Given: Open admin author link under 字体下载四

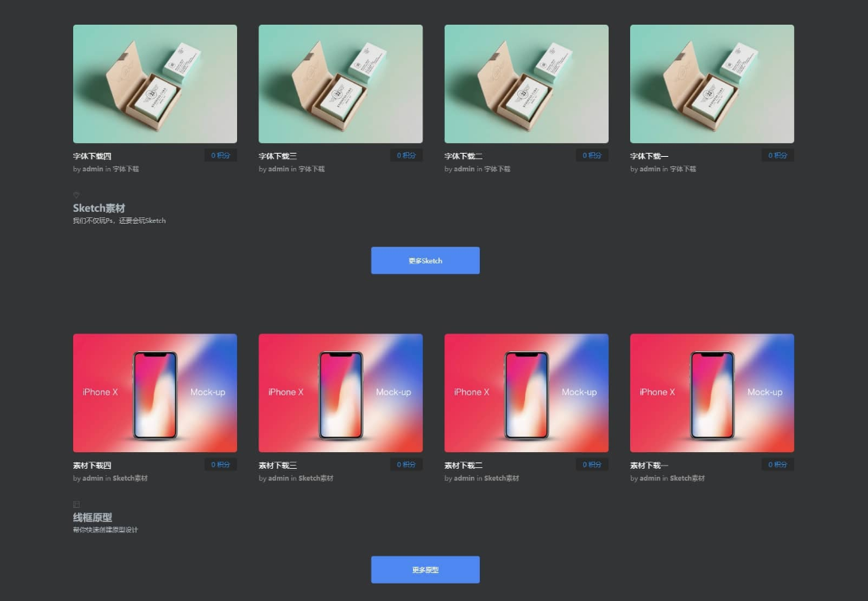Looking at the screenshot, I should click(92, 169).
